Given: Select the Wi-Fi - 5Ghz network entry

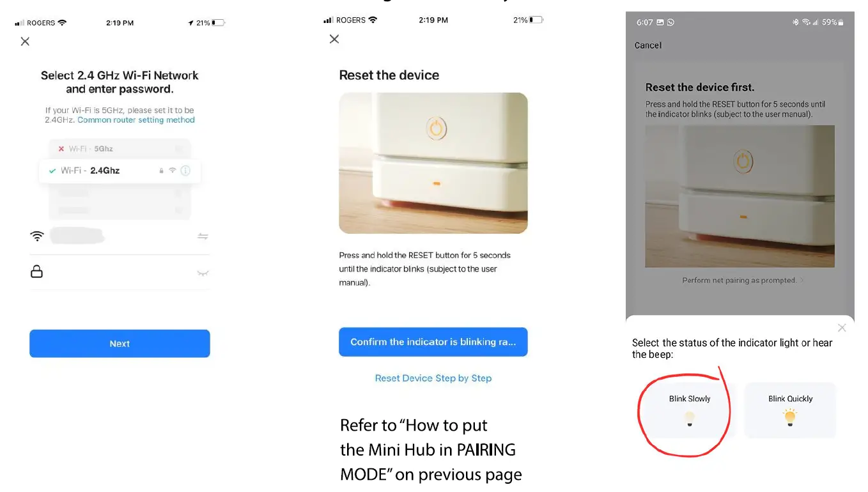Looking at the screenshot, I should 120,148.
